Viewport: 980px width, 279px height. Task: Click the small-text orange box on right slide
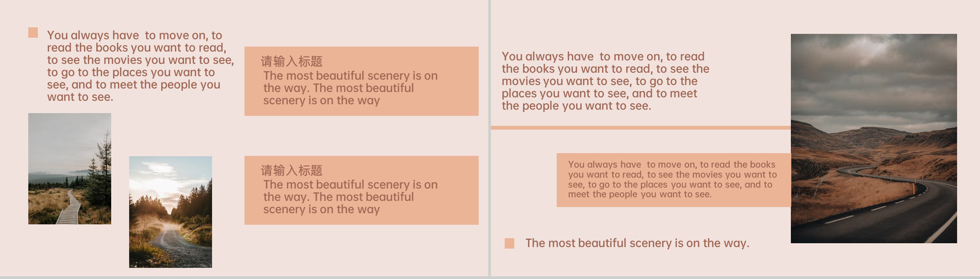pyautogui.click(x=673, y=180)
